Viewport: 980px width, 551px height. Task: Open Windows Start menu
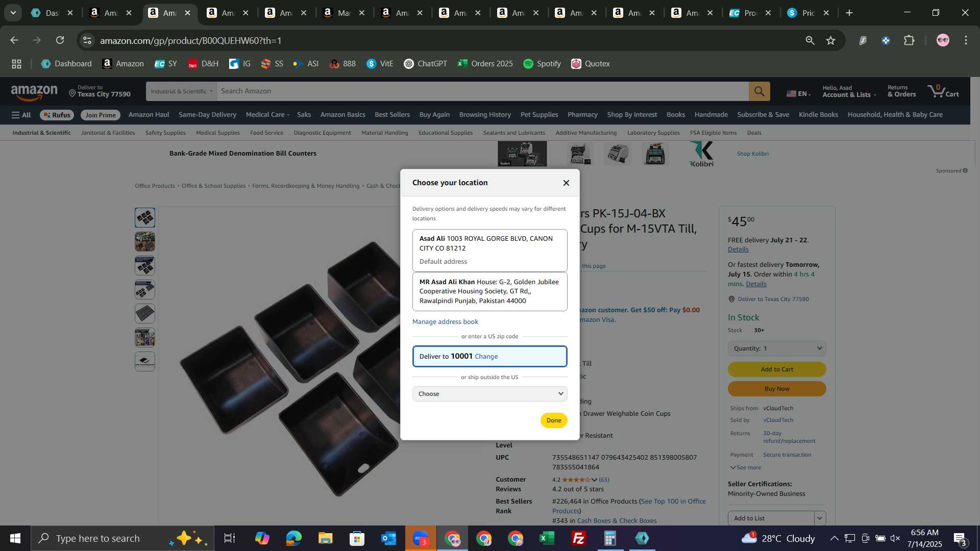[15, 538]
